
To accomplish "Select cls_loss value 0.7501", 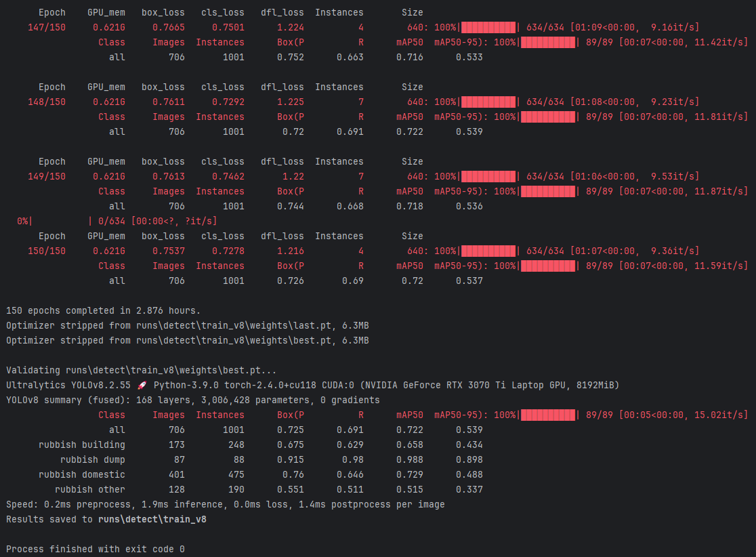I will pos(228,28).
